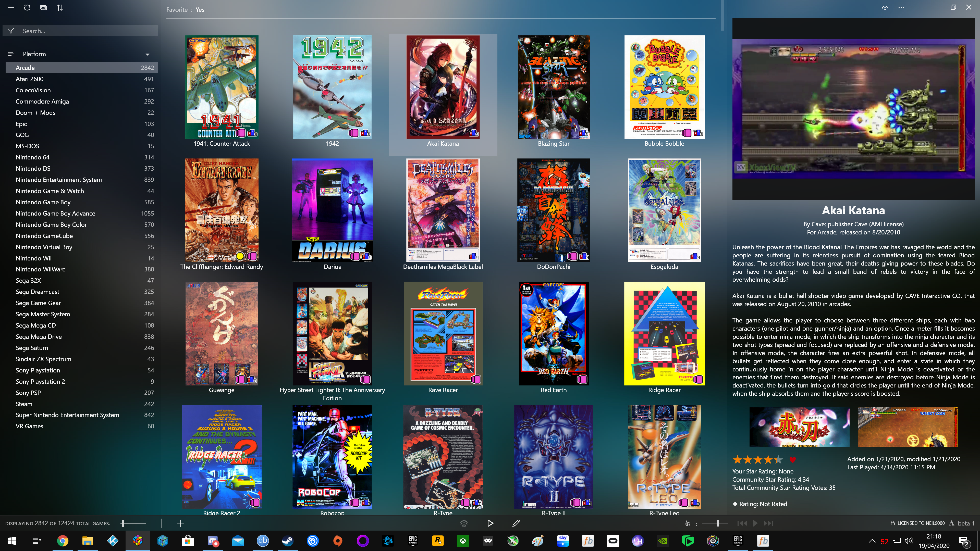Skip to next music track

[x=768, y=523]
